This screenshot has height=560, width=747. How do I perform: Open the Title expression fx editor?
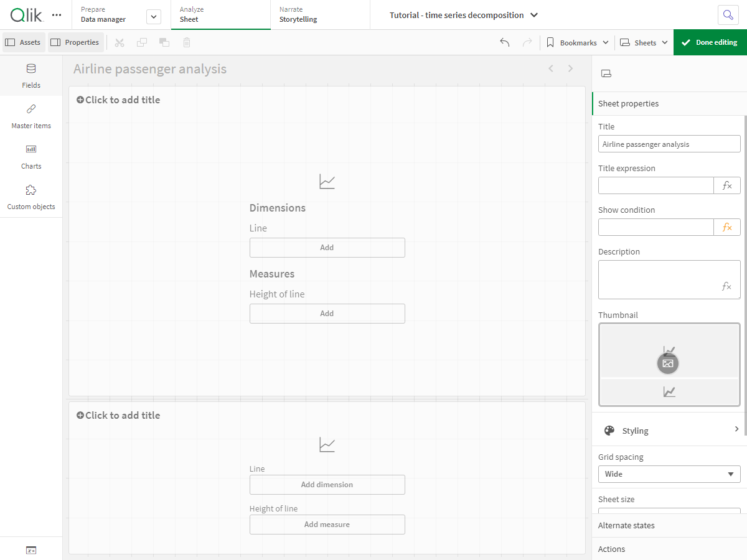[x=727, y=185]
